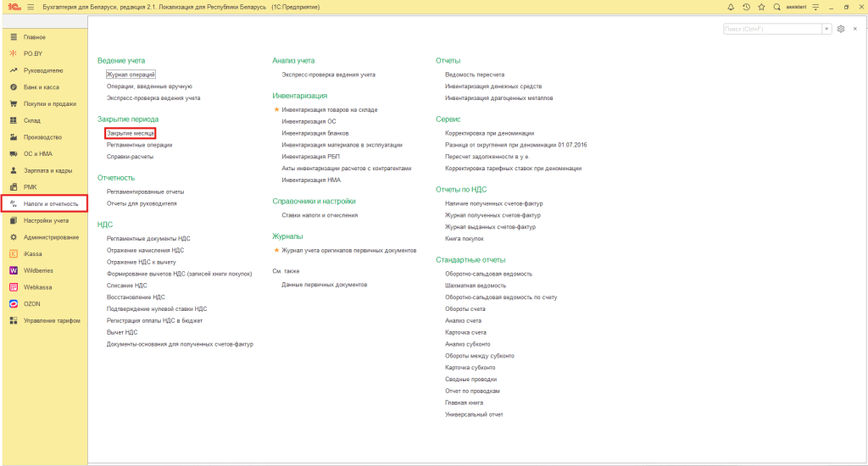This screenshot has height=466, width=868.
Task: Open Данные первичных документов
Action: (x=325, y=285)
